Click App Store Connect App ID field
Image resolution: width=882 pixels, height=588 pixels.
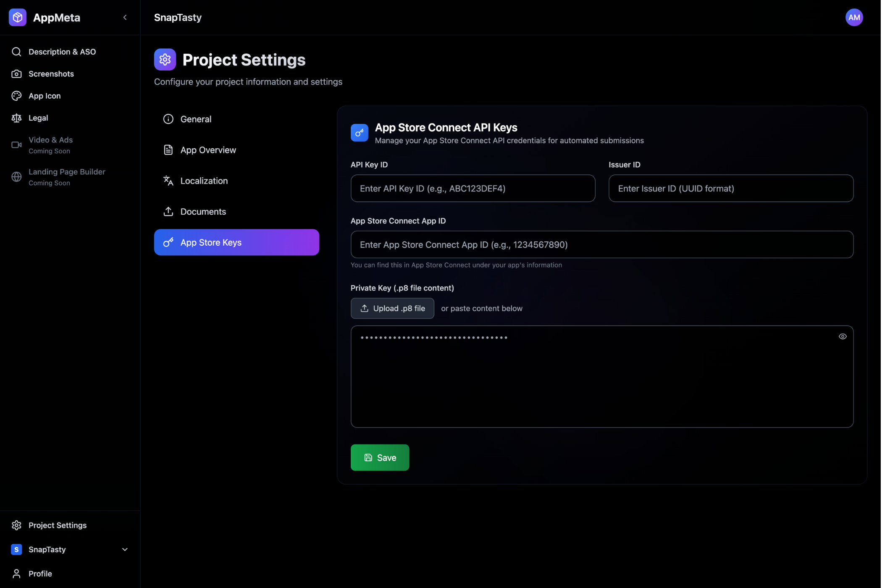[602, 245]
